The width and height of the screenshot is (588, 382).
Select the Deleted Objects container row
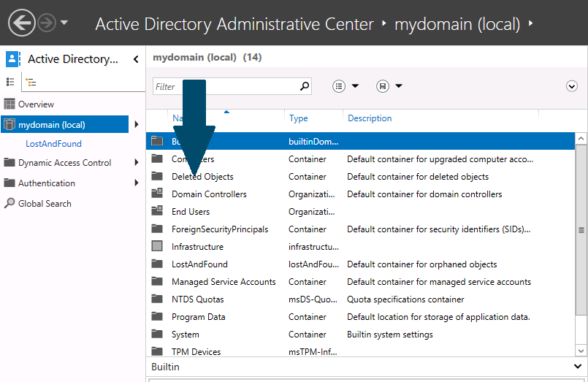point(360,177)
